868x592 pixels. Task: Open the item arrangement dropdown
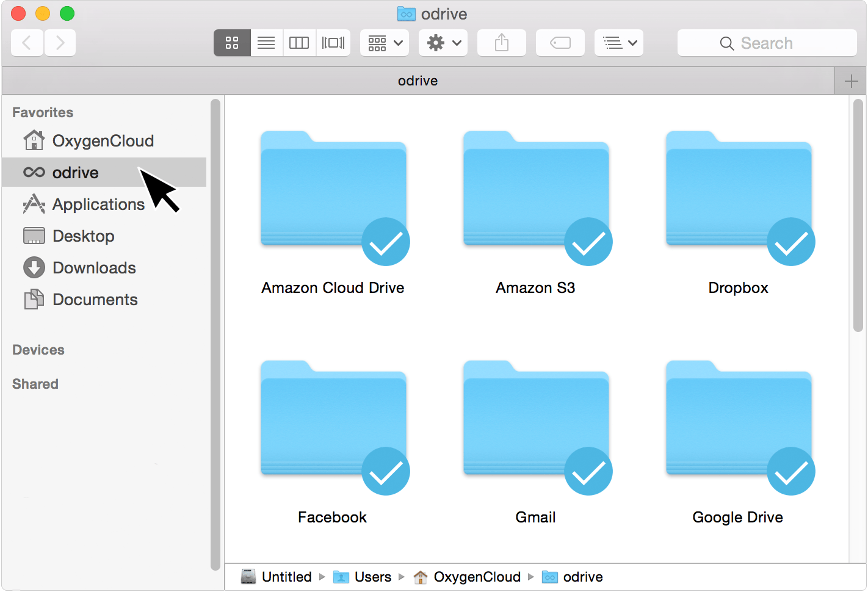384,42
